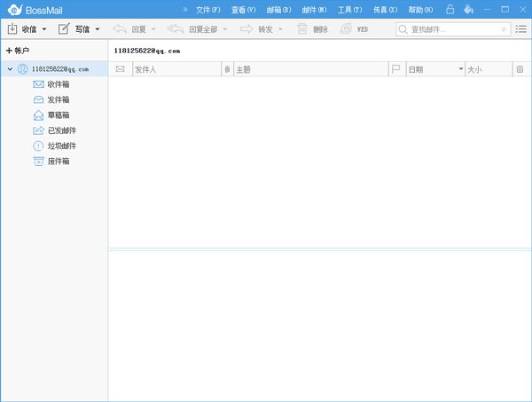The width and height of the screenshot is (532, 402).
Task: Click the list view icon beside search
Action: pos(521,29)
